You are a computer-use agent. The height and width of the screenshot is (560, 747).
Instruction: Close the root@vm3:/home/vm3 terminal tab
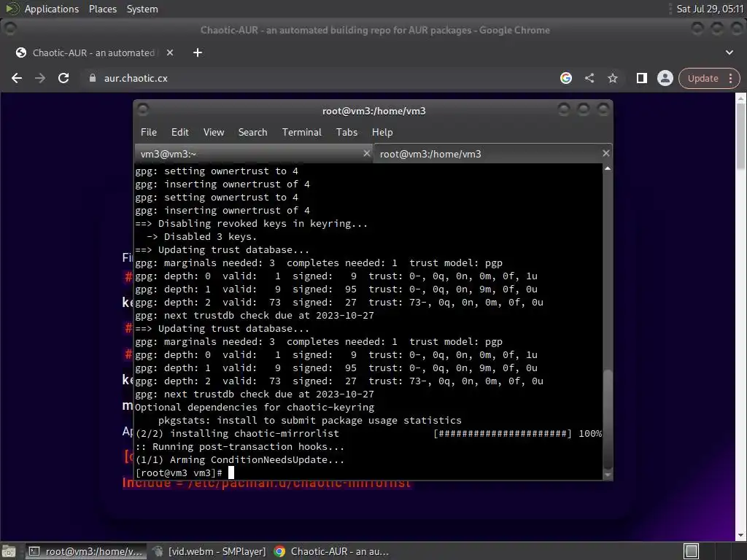point(605,153)
